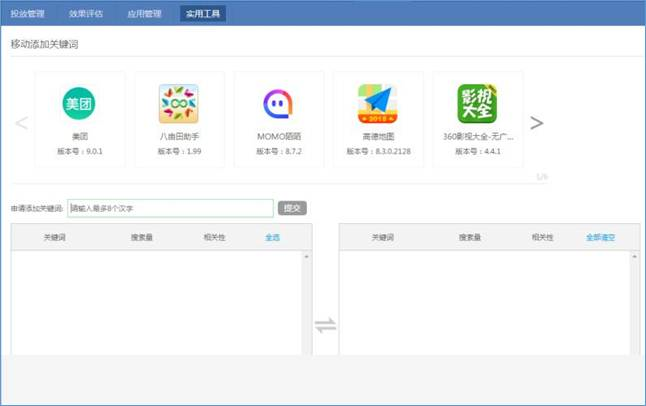
Task: Click the 全选 select-all link
Action: coord(273,238)
